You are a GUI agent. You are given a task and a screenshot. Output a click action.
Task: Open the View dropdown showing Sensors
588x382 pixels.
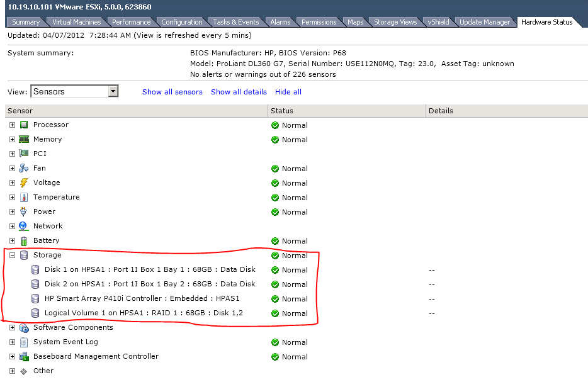(x=113, y=91)
